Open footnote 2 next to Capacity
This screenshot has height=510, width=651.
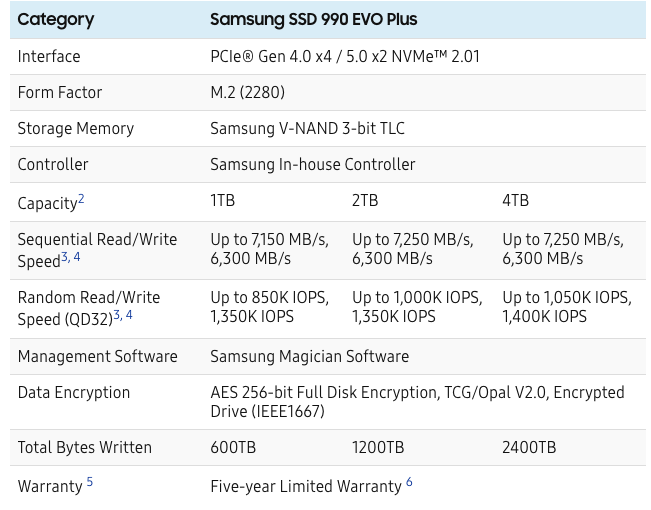click(81, 199)
